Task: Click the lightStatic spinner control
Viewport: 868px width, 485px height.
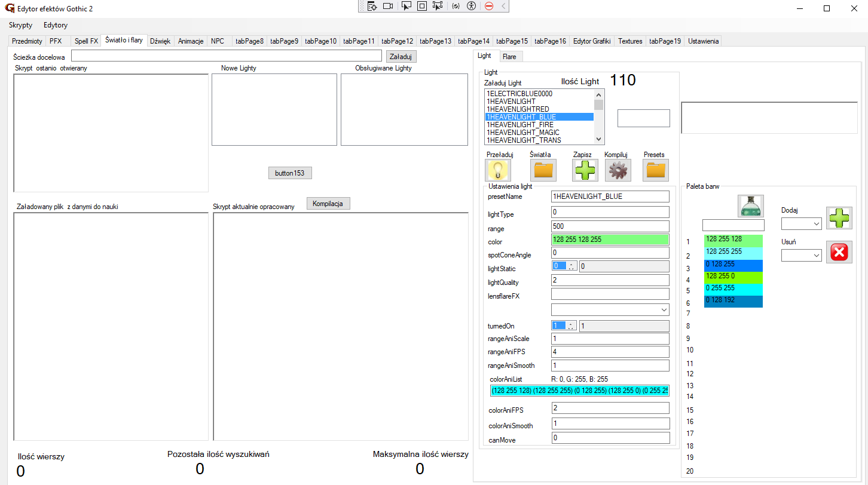Action: pyautogui.click(x=564, y=266)
